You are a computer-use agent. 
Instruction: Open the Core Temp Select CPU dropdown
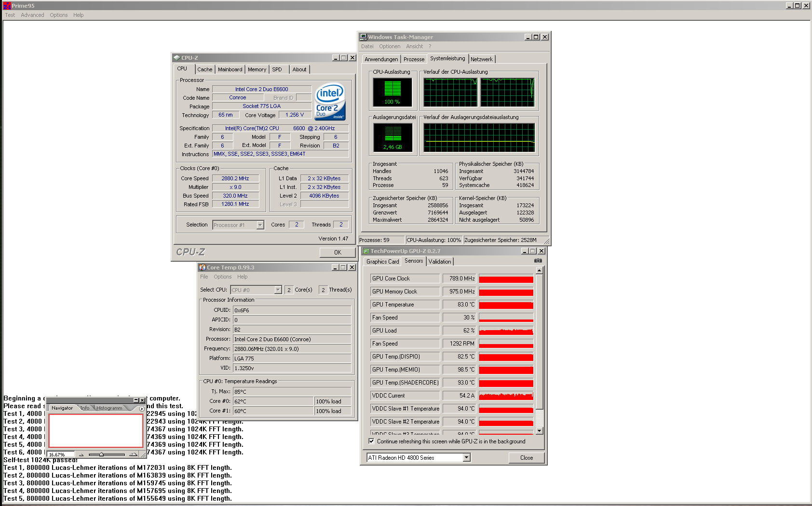(x=278, y=290)
